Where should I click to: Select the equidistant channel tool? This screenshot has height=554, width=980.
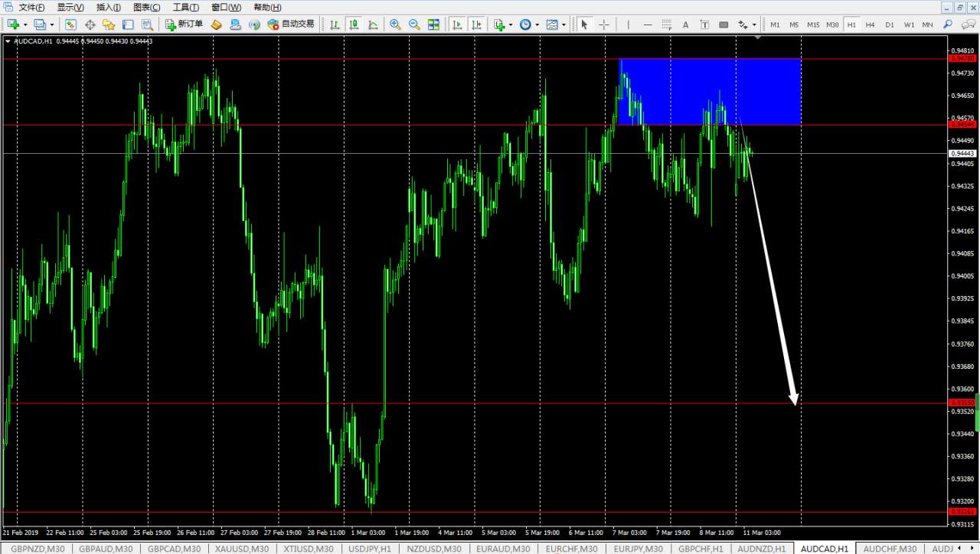point(666,24)
